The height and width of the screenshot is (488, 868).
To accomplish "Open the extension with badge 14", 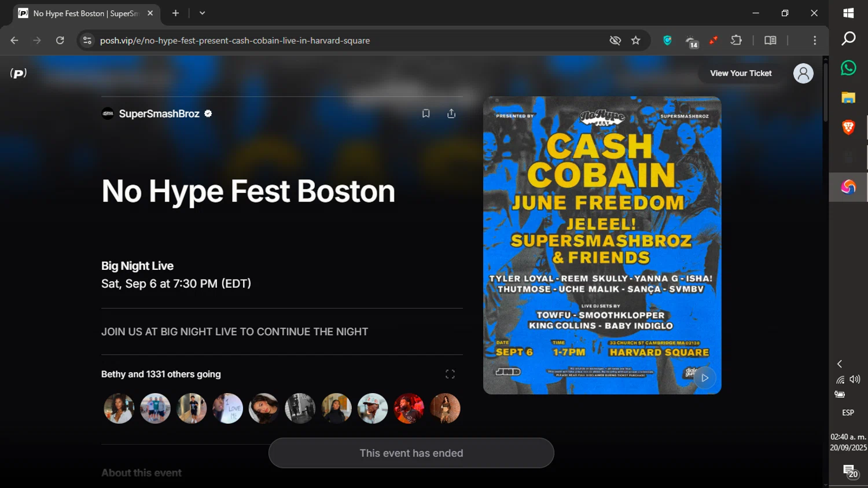I will pos(692,42).
